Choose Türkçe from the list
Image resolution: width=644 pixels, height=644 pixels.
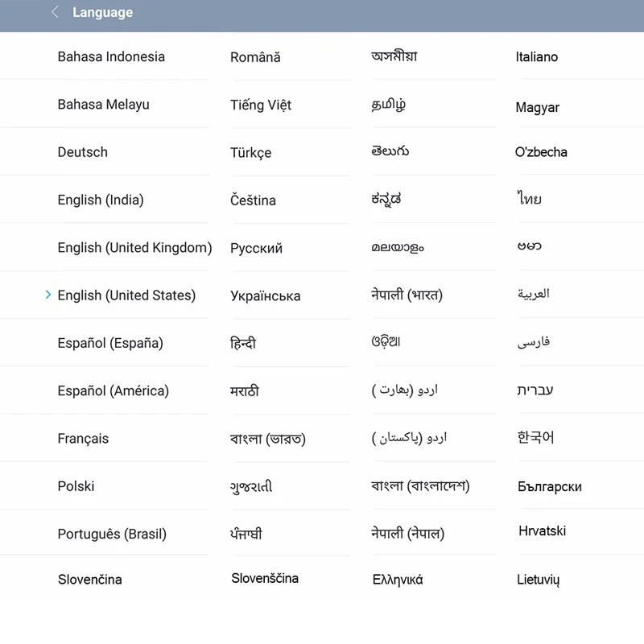pos(250,153)
